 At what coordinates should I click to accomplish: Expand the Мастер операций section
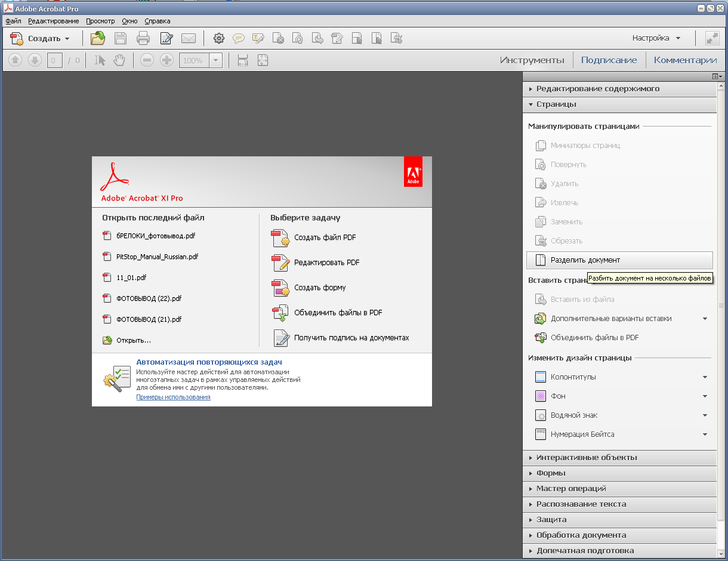click(x=620, y=489)
